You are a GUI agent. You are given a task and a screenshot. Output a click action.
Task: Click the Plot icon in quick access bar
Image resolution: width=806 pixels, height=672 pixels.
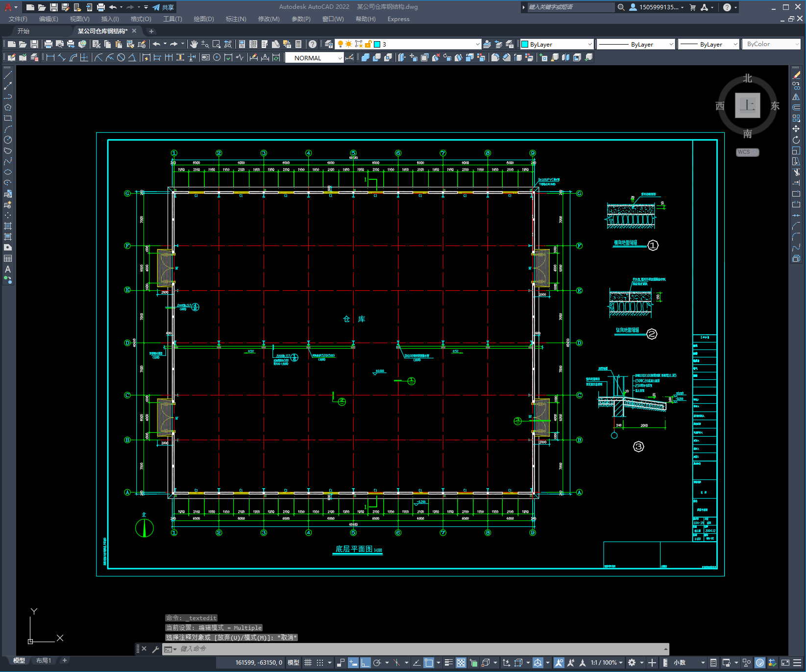100,7
